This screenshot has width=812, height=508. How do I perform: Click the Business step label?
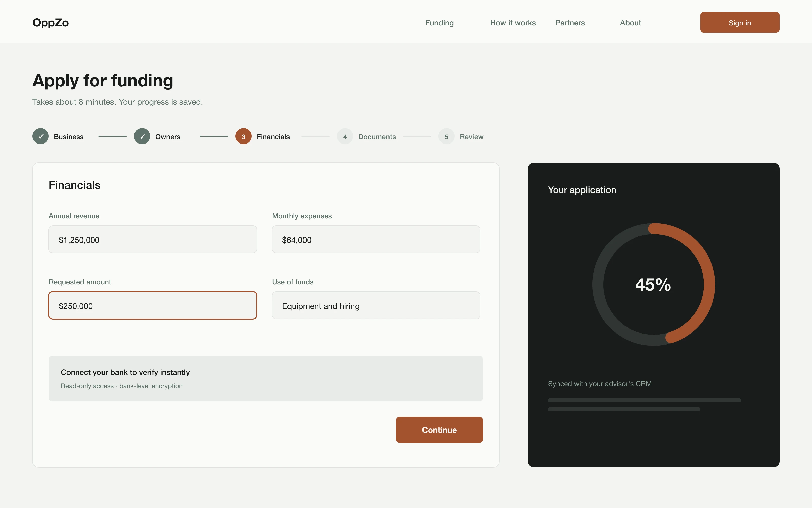(69, 137)
